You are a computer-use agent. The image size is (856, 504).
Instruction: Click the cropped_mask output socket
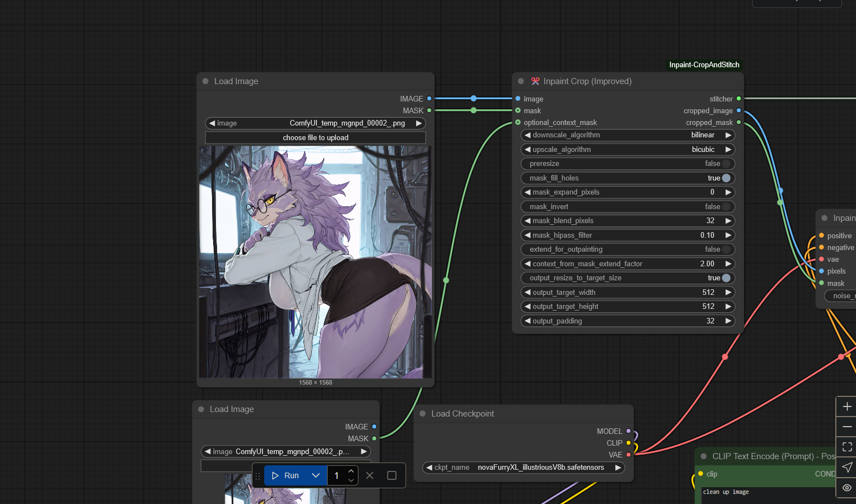[739, 122]
